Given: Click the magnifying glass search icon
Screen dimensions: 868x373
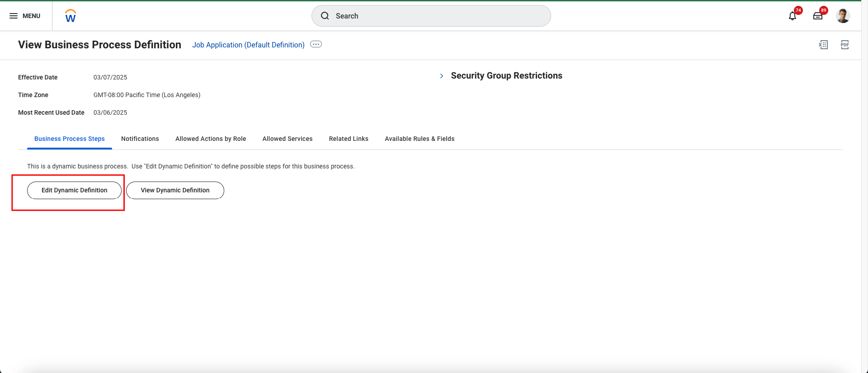Looking at the screenshot, I should (x=325, y=16).
